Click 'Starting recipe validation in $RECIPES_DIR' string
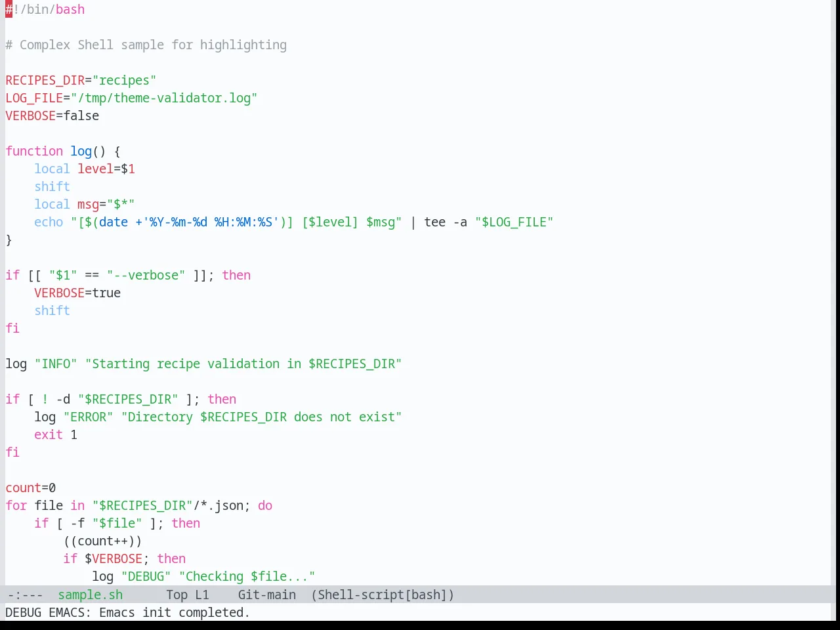 [x=243, y=364]
